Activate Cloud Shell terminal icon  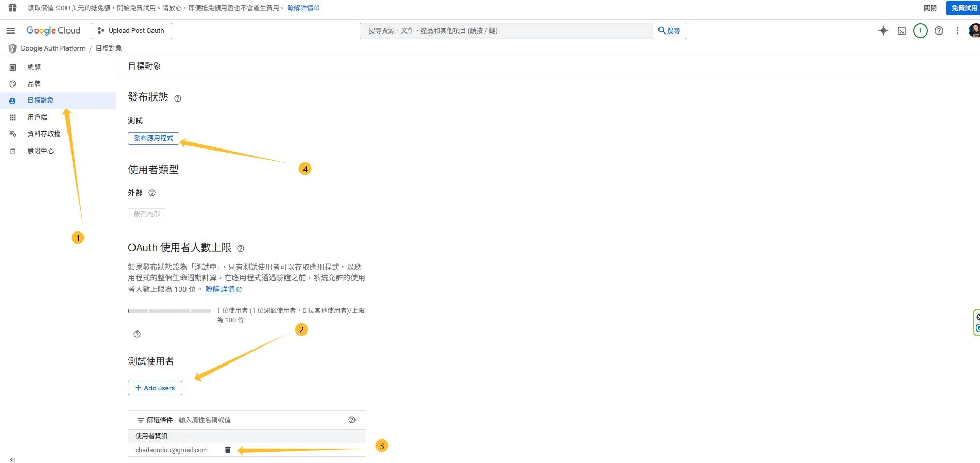coord(902,31)
